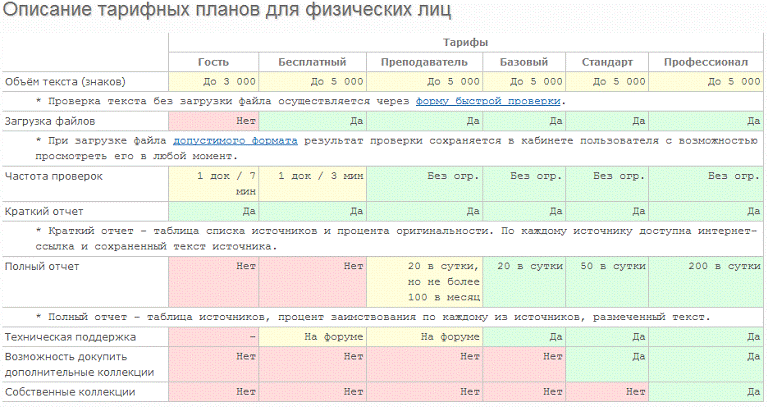The image size is (768, 407).
Task: Click «Да» under Профессионал in the Собственные коллекции row
Action: [706, 392]
